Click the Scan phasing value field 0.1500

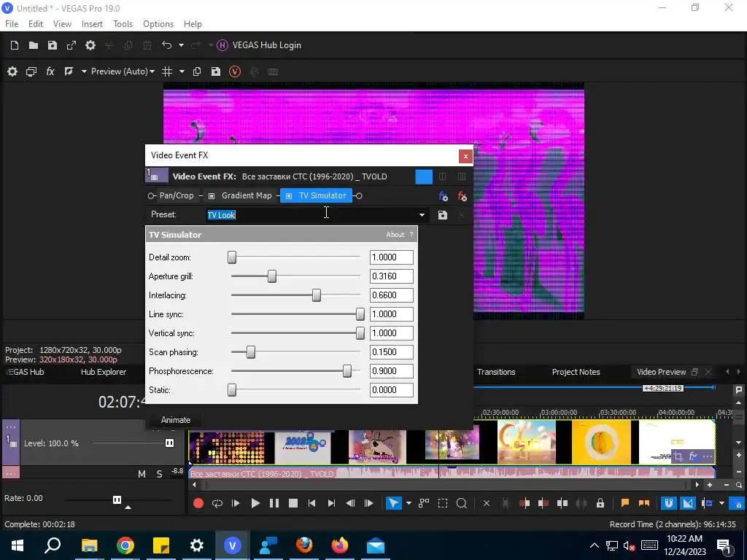pyautogui.click(x=391, y=352)
